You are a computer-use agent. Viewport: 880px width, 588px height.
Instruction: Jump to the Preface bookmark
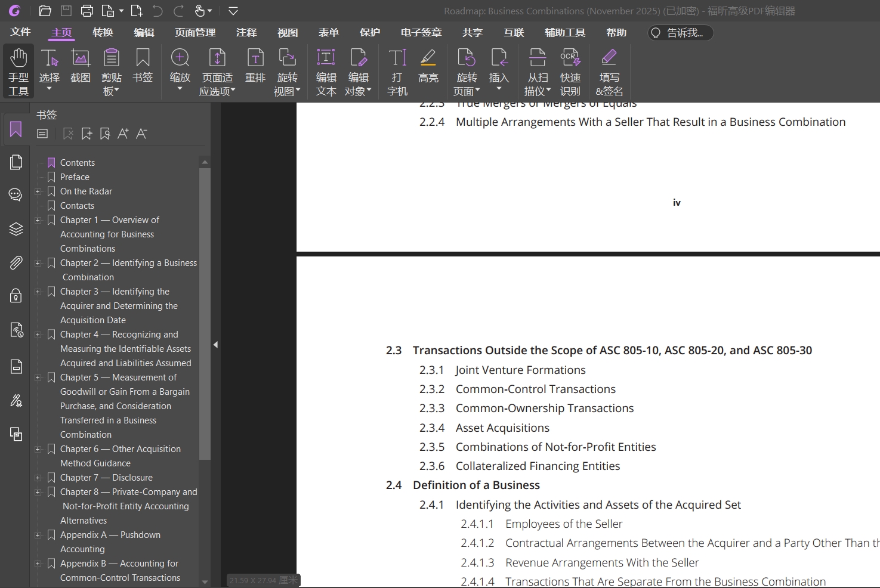[75, 177]
